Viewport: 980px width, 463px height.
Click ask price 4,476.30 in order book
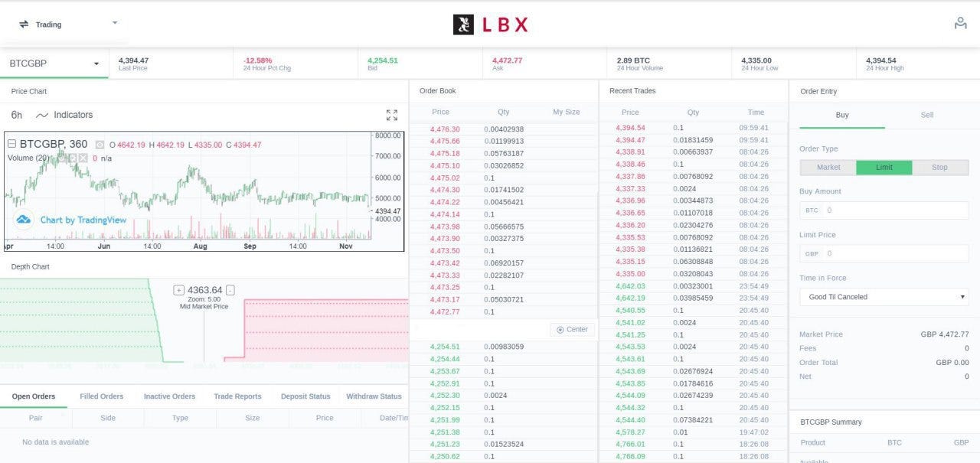[x=445, y=129]
